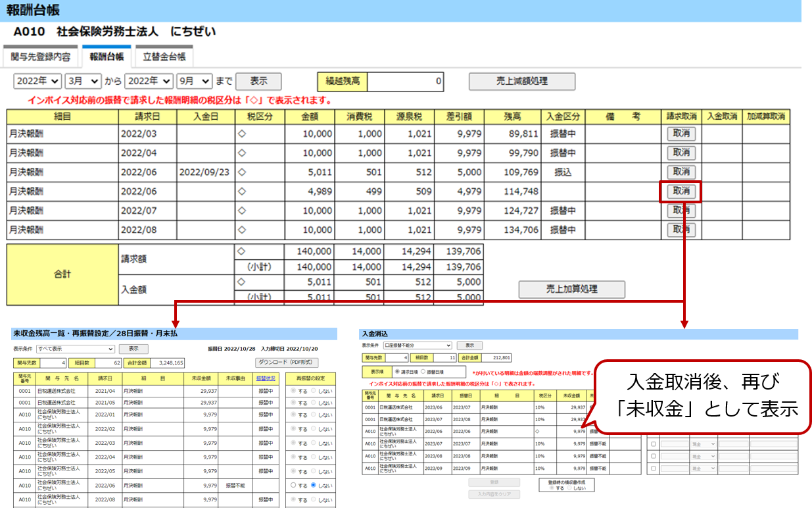The image size is (812, 508).
Task: Click the 売上加算処理 button
Action: pyautogui.click(x=571, y=290)
